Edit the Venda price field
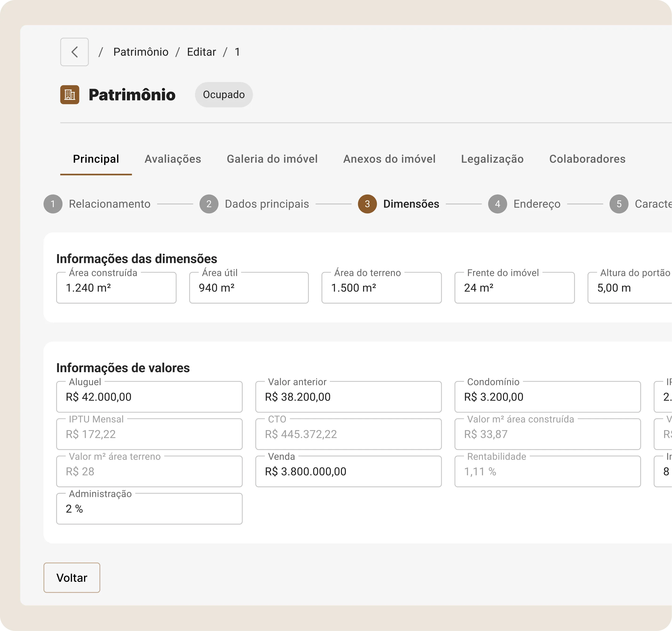Image resolution: width=672 pixels, height=631 pixels. 348,471
